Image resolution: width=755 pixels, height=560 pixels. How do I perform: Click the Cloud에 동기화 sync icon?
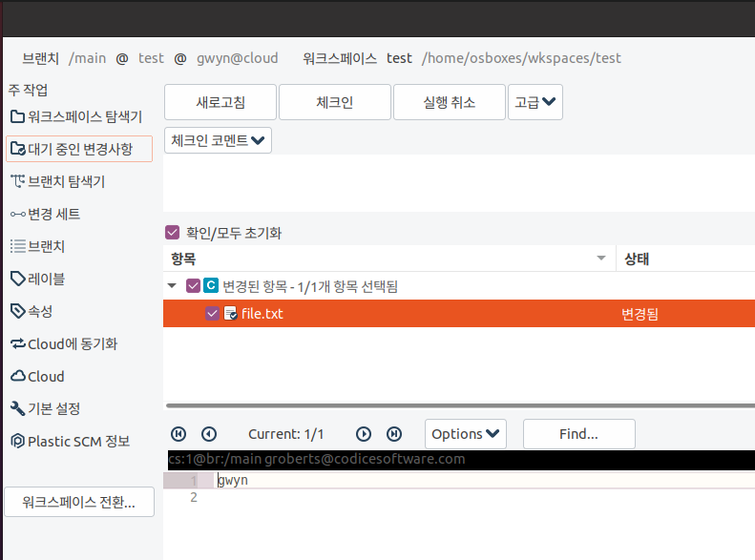click(x=18, y=343)
